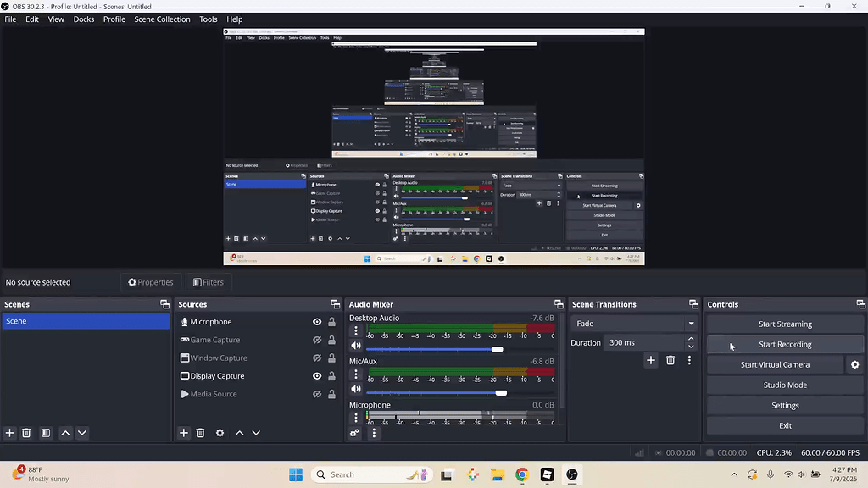The width and height of the screenshot is (868, 488).
Task: Click the Add Scene plus icon
Action: click(x=9, y=433)
